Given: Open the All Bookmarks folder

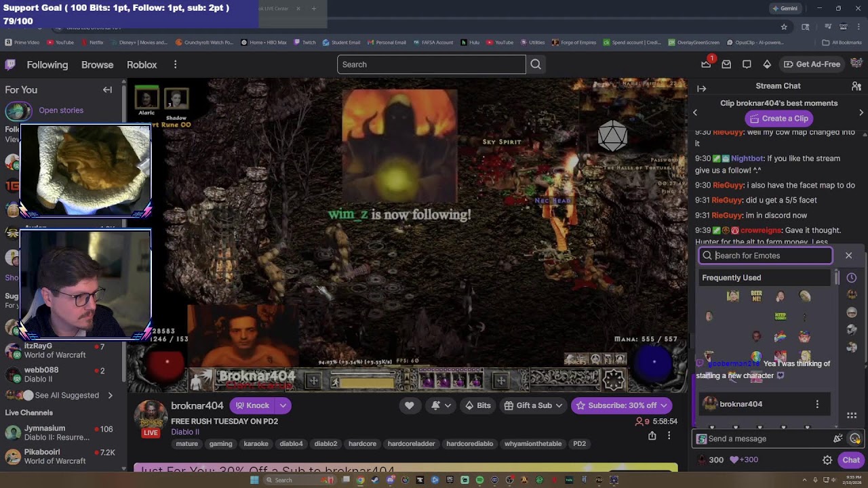Looking at the screenshot, I should tap(842, 42).
